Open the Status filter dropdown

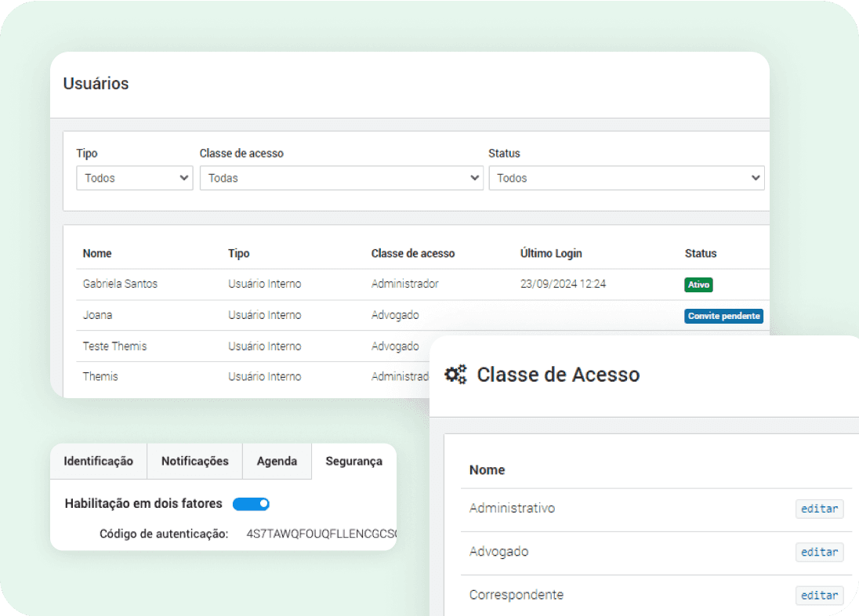[x=625, y=178]
